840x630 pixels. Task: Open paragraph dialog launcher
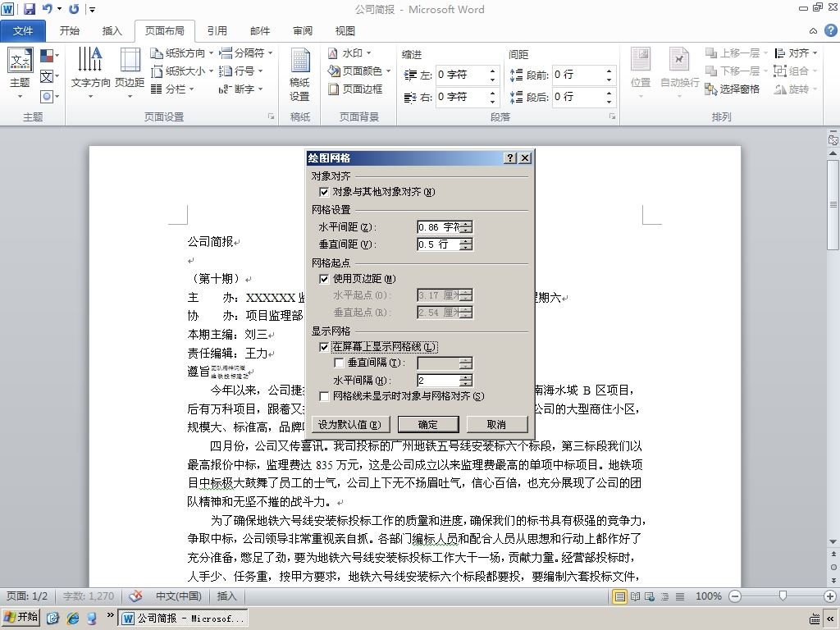click(612, 116)
